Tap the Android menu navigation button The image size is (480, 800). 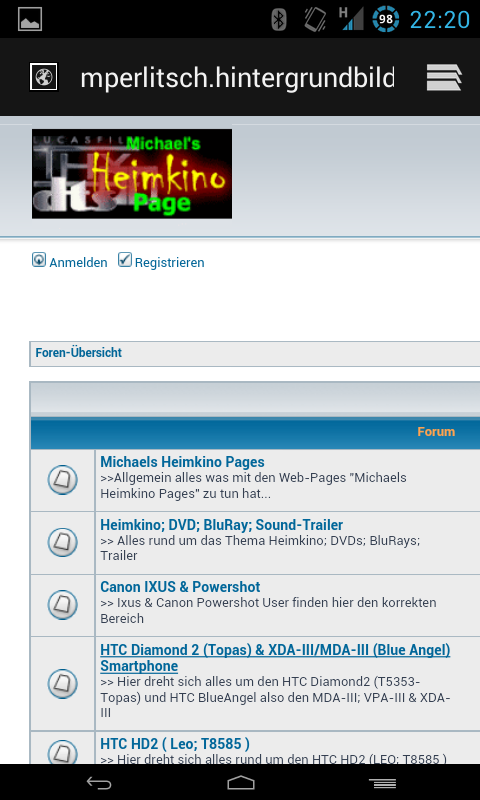click(383, 782)
